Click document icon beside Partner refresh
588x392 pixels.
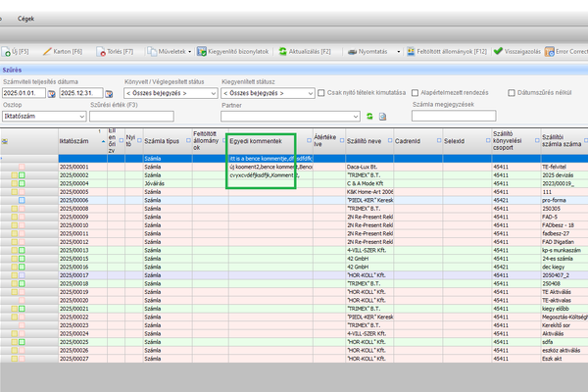(x=382, y=117)
